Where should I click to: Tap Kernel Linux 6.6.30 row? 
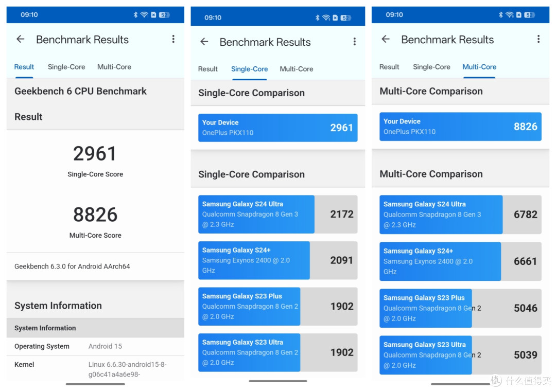(x=95, y=369)
